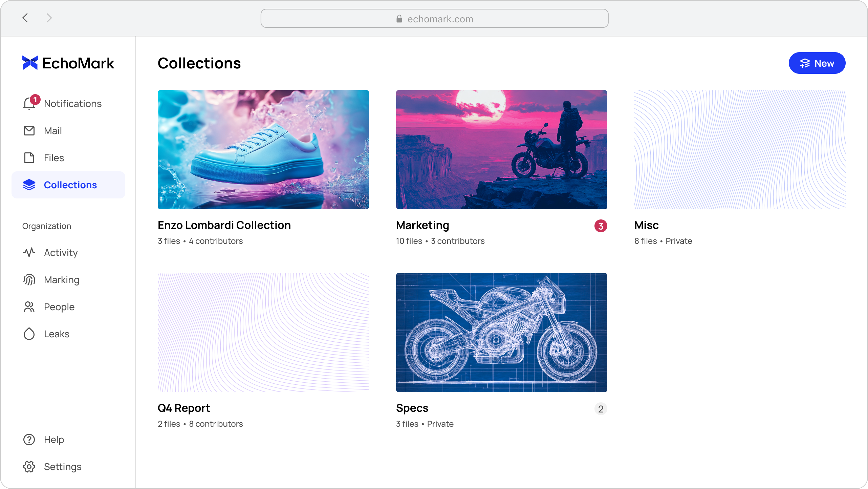
Task: Click the Settings gear icon
Action: (29, 467)
